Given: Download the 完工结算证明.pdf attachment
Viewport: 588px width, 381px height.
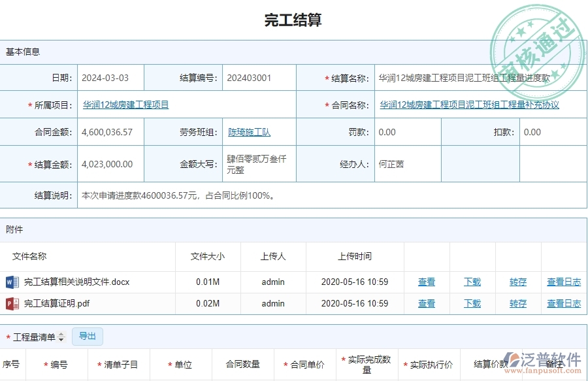Looking at the screenshot, I should [472, 303].
